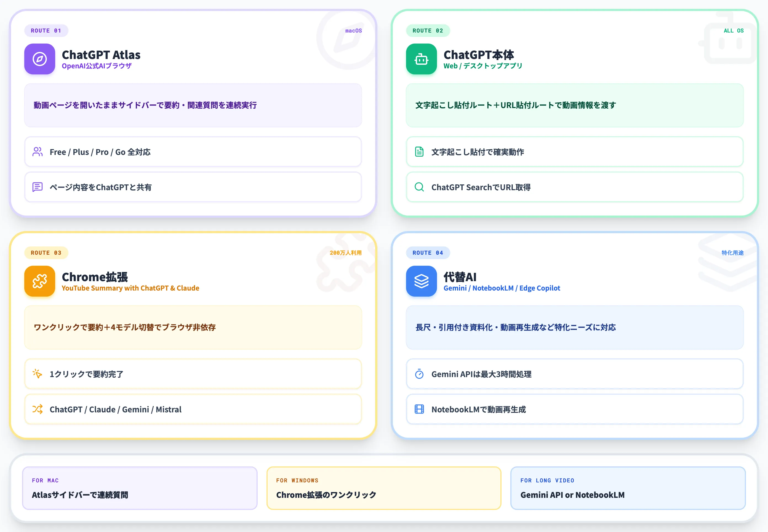
Task: Select the ROUTE 02 badge
Action: pyautogui.click(x=428, y=31)
